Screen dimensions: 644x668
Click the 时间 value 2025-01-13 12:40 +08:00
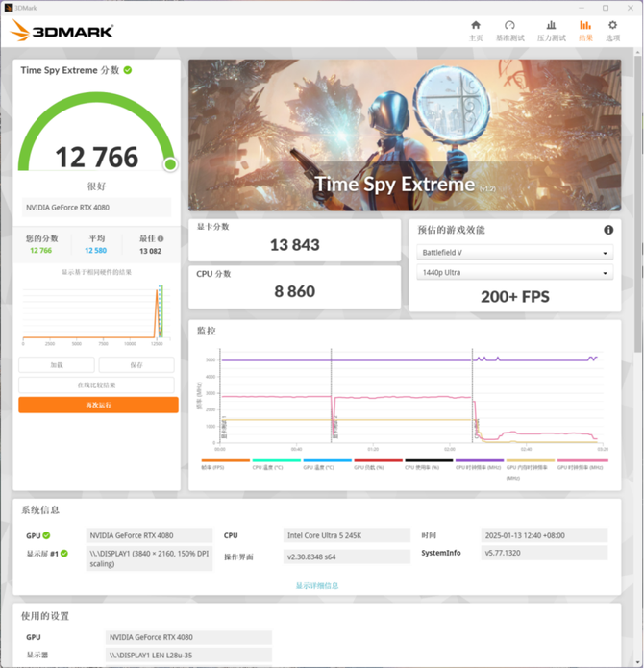tap(544, 535)
